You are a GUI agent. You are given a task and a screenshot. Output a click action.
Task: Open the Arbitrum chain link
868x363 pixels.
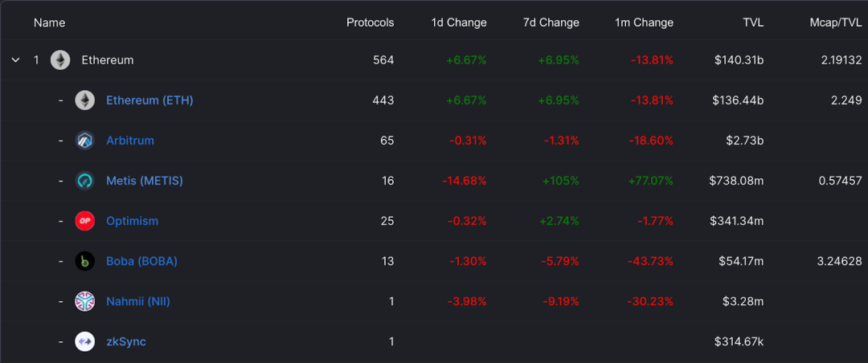[x=130, y=141]
